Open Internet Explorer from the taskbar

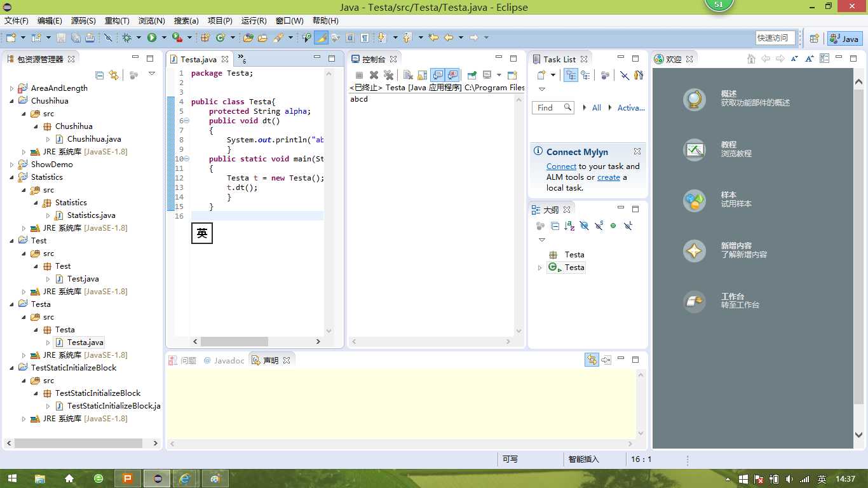[x=184, y=478]
